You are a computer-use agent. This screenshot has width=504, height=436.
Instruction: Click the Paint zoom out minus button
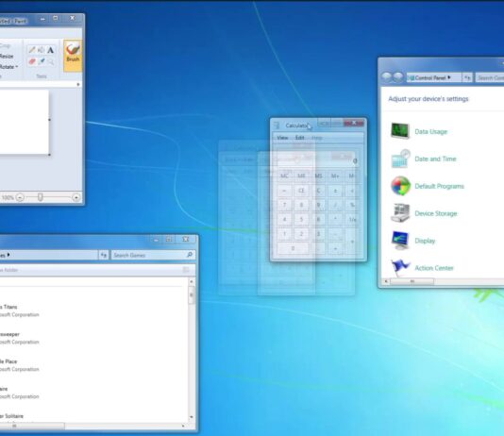pos(20,197)
